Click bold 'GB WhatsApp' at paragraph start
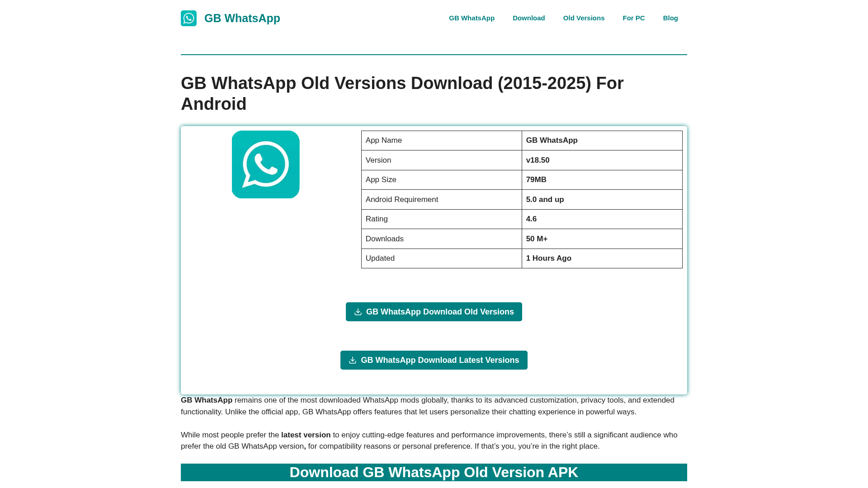 coord(207,400)
